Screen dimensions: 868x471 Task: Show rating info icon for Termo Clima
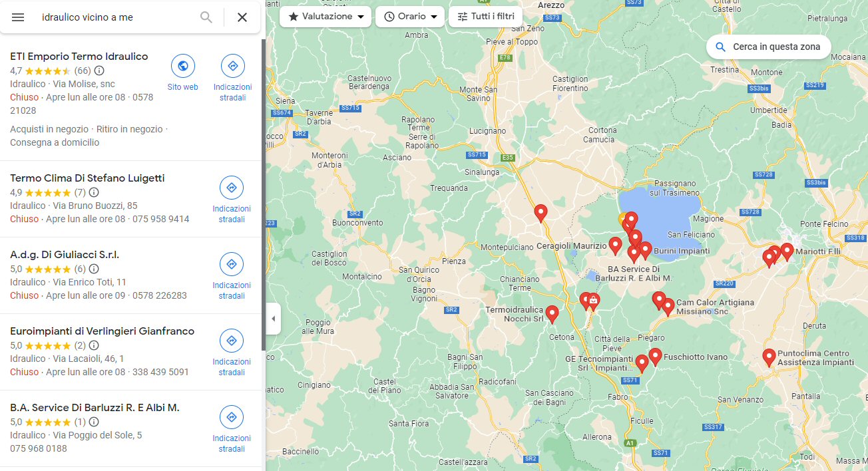(x=94, y=192)
